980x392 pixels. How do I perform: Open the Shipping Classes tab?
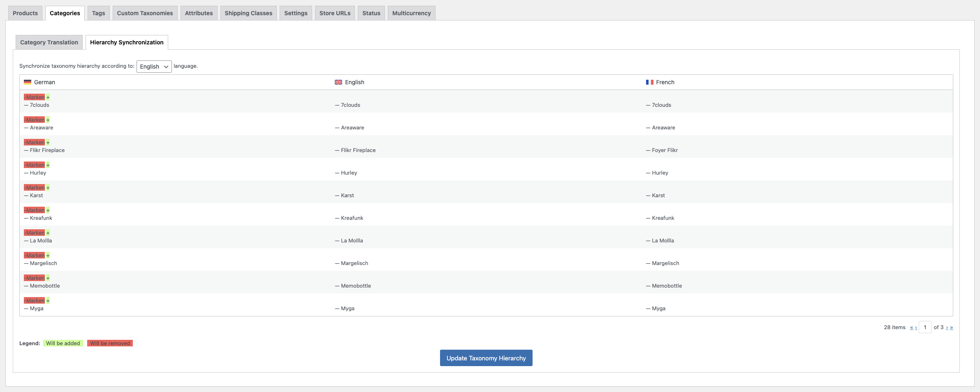(x=248, y=13)
